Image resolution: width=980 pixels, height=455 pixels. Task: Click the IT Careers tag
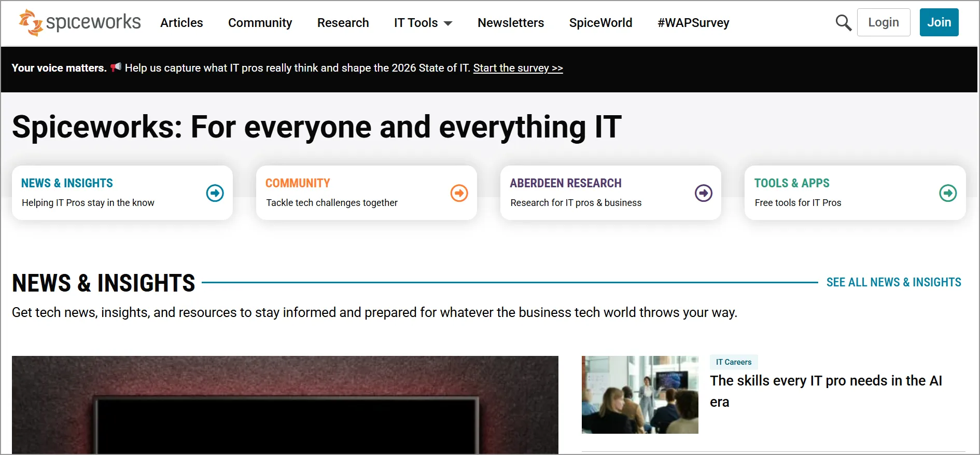[734, 362]
